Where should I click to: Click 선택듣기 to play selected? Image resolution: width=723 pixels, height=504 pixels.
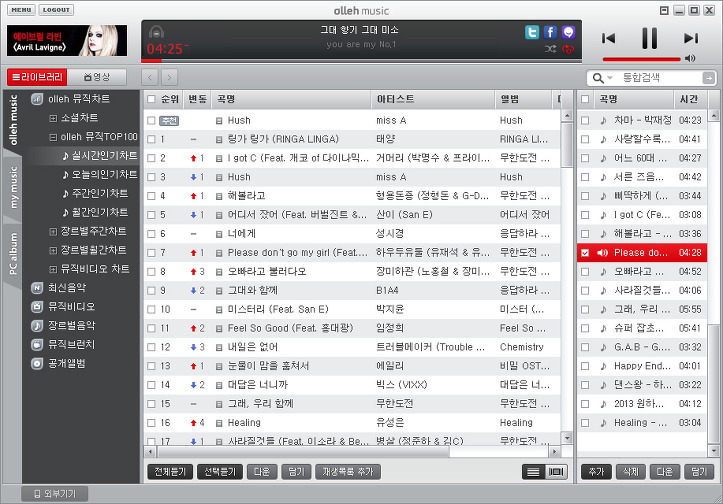(220, 472)
